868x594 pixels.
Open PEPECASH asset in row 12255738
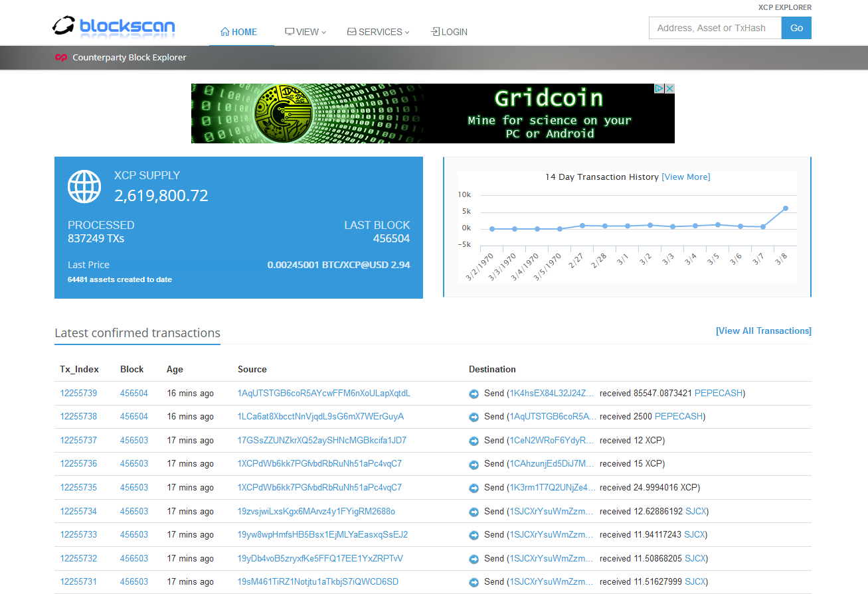pyautogui.click(x=678, y=416)
